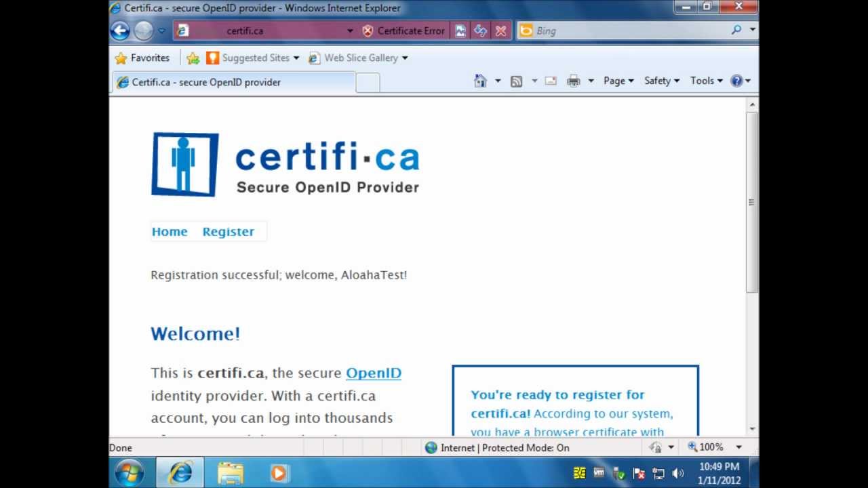Image resolution: width=868 pixels, height=488 pixels.
Task: Open the 100% zoom level button
Action: [x=706, y=447]
